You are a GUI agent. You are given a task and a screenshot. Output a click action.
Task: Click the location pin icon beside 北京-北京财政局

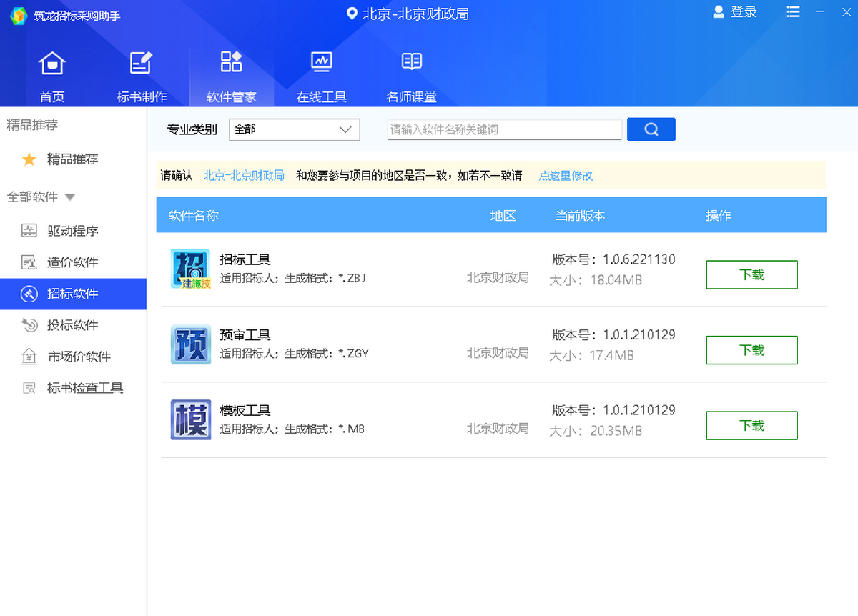coord(351,14)
